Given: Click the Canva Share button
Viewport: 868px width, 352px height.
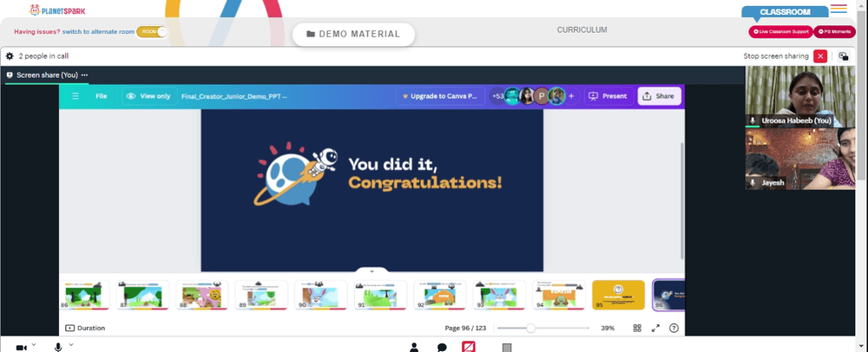Looking at the screenshot, I should (x=659, y=96).
